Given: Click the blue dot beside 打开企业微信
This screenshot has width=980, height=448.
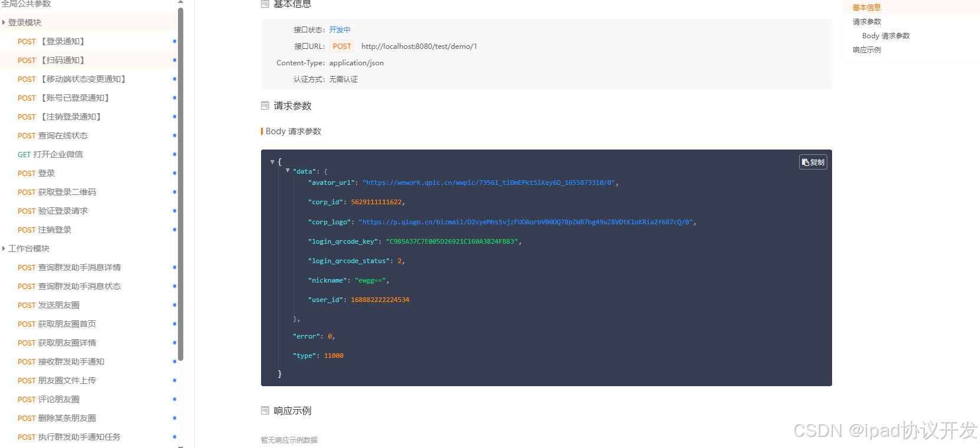Looking at the screenshot, I should coord(174,154).
